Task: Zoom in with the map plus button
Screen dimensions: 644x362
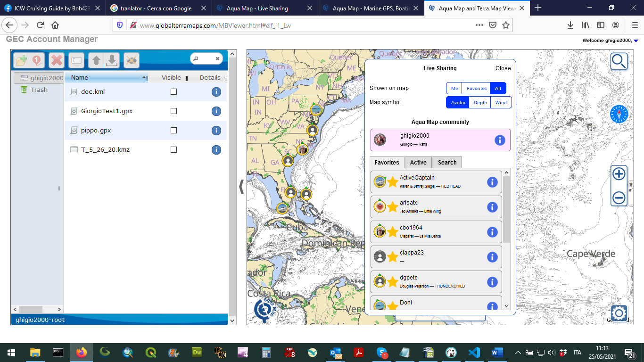Action: (619, 174)
